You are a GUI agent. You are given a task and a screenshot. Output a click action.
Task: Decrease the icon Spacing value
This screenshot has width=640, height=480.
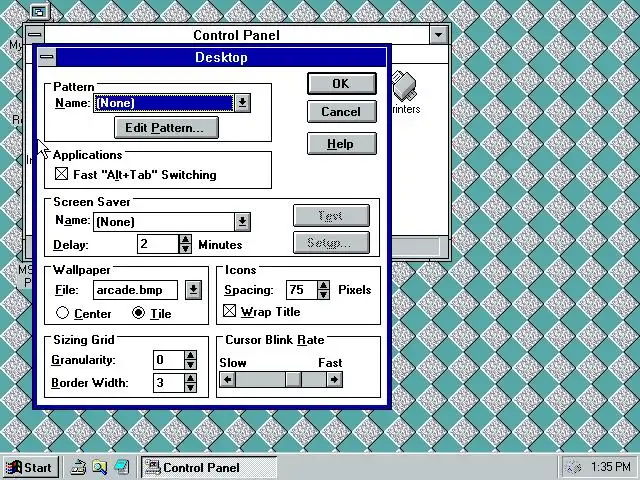324,294
